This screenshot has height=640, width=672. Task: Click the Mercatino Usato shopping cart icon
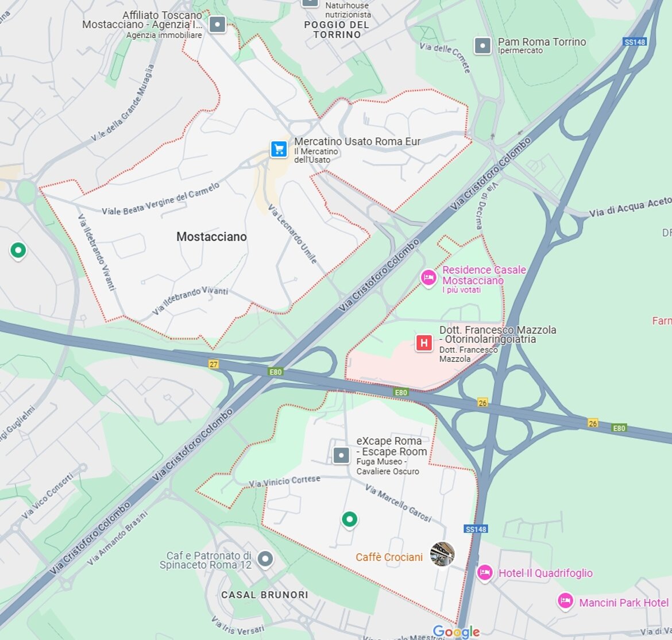point(279,149)
